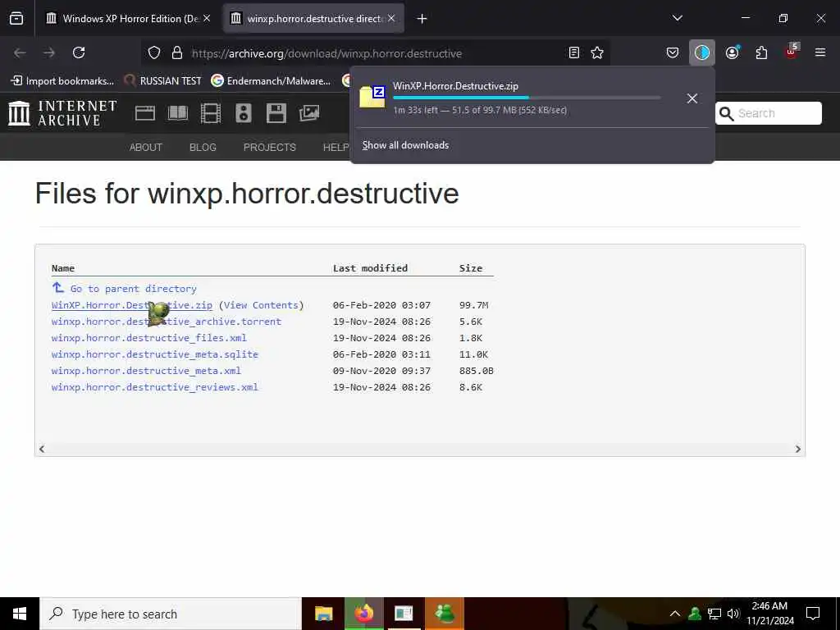The image size is (840, 630).
Task: Select the winxp.horror.destructive directory tab
Action: coord(313,18)
